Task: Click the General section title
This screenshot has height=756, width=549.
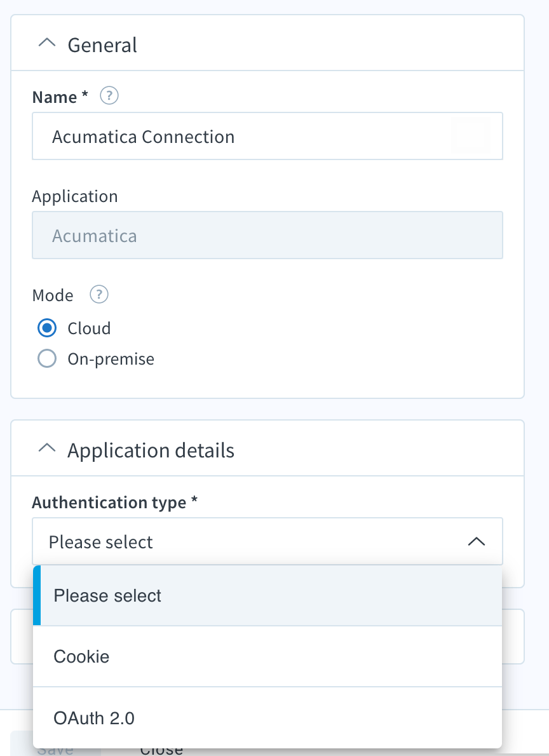Action: [x=102, y=45]
